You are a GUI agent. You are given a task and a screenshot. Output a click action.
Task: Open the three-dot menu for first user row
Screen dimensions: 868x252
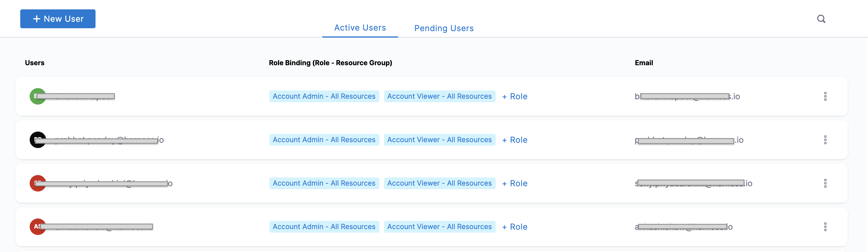[825, 96]
